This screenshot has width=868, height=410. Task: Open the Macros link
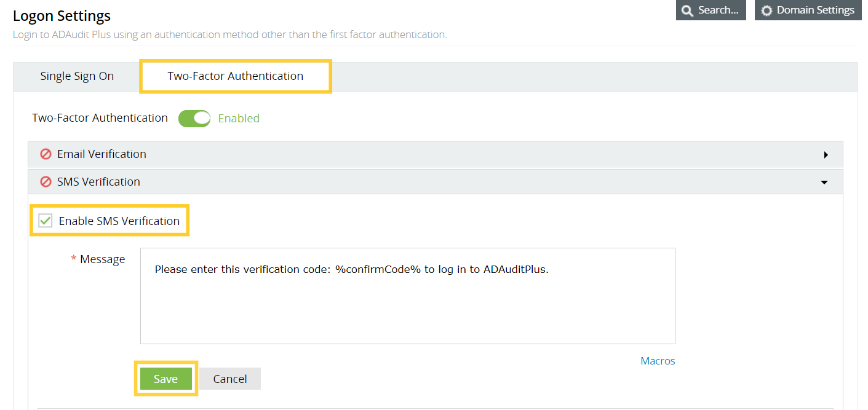click(658, 361)
